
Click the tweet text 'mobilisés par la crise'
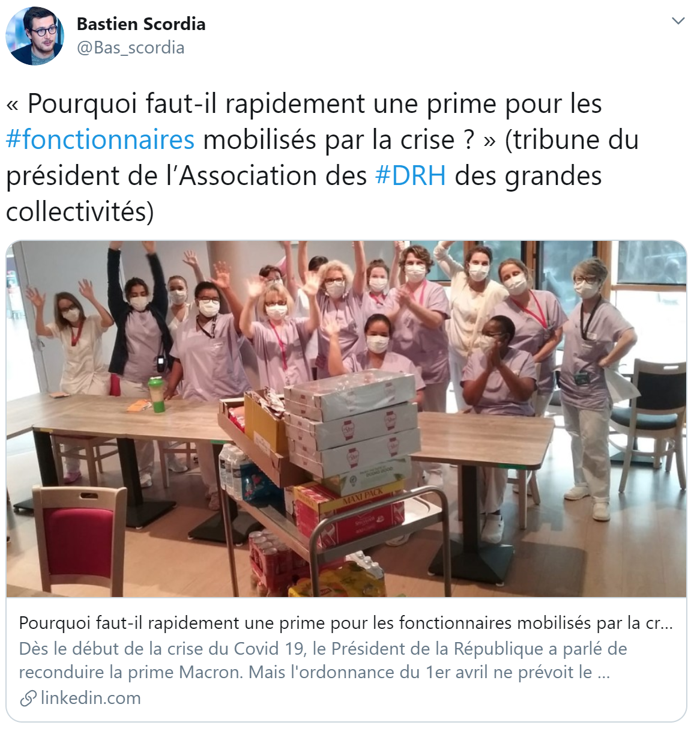point(330,139)
